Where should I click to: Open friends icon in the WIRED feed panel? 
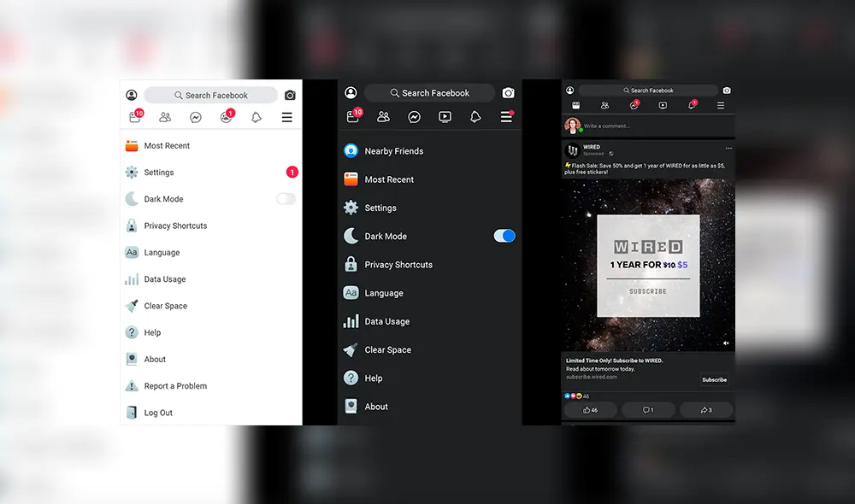(604, 106)
